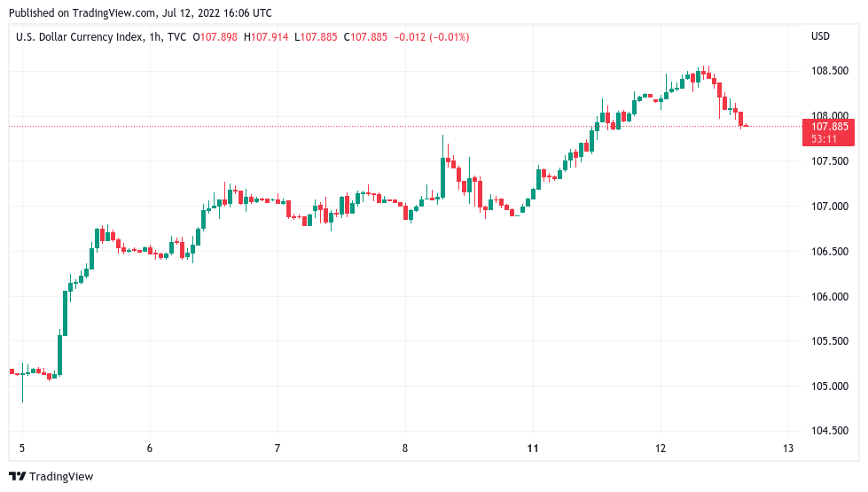Click the Published on TradingView.com header text

[139, 13]
